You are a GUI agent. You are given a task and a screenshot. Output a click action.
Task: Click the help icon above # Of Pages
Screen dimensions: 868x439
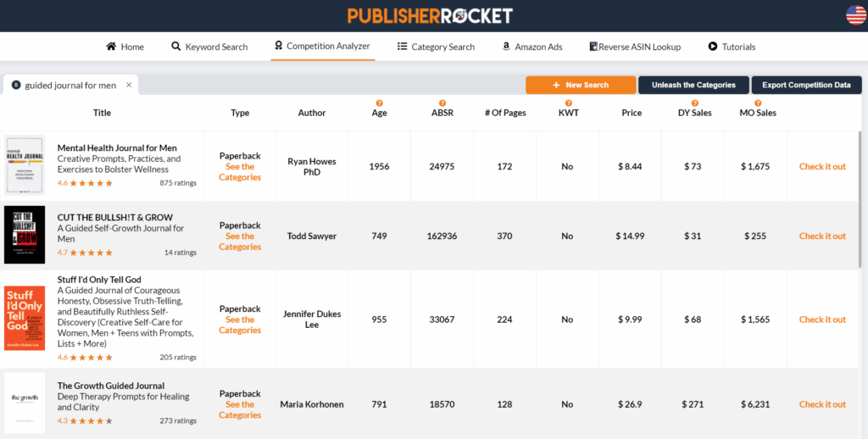click(504, 103)
